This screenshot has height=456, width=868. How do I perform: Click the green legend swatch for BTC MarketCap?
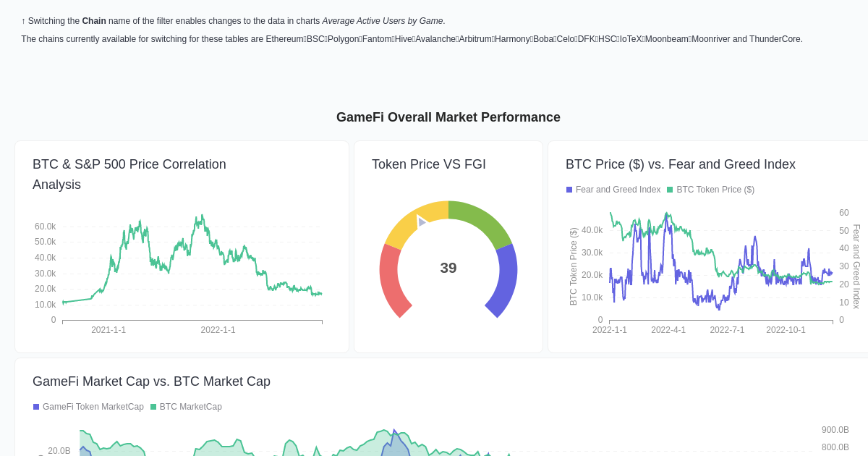pyautogui.click(x=153, y=407)
